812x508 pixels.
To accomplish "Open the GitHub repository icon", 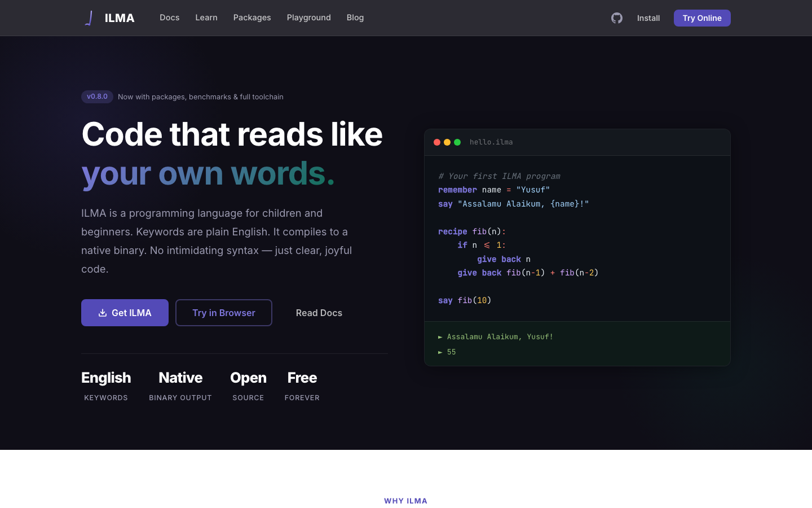I will [617, 18].
